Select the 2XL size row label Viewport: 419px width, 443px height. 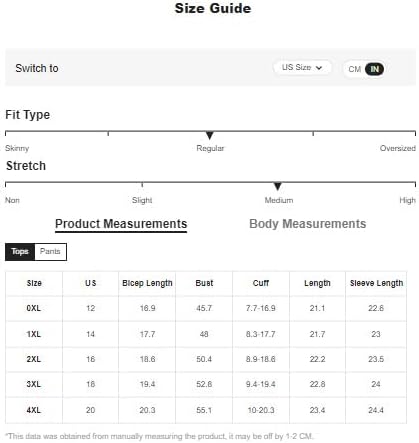pyautogui.click(x=34, y=359)
